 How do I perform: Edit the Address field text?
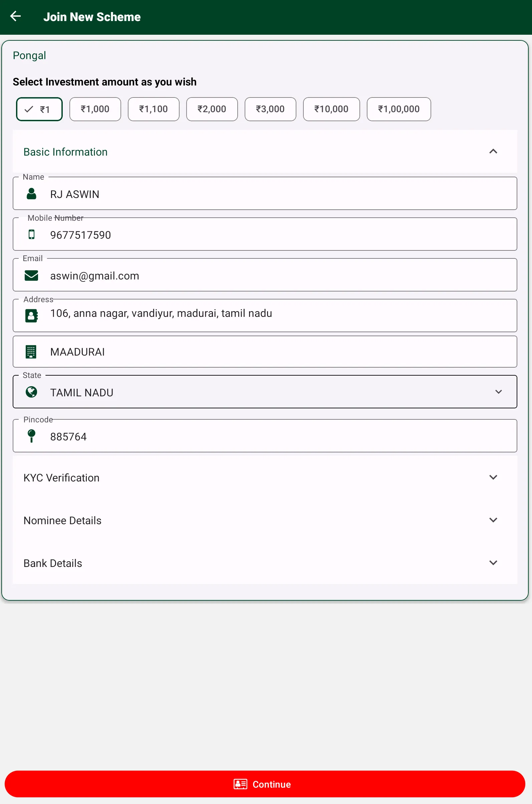click(265, 316)
